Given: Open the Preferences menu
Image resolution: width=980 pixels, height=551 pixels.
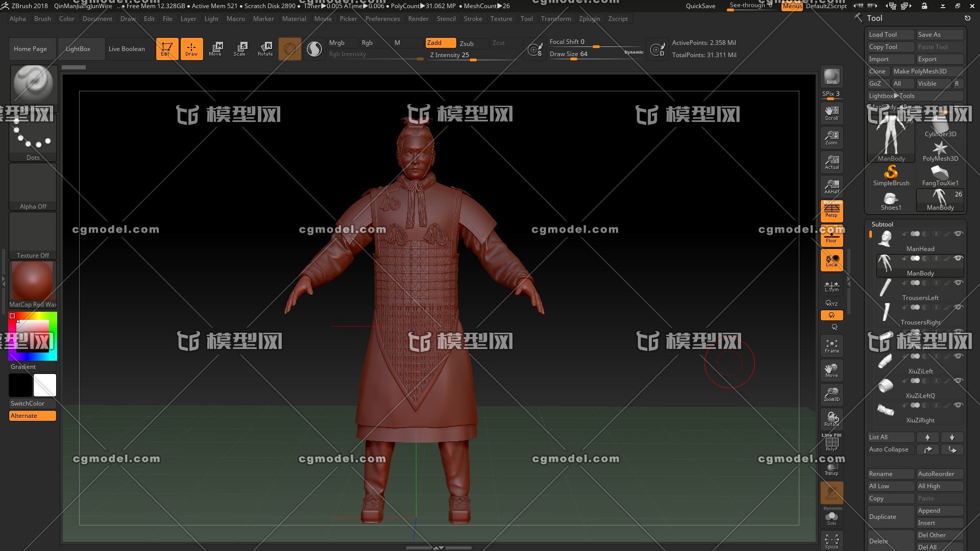Looking at the screenshot, I should (383, 18).
